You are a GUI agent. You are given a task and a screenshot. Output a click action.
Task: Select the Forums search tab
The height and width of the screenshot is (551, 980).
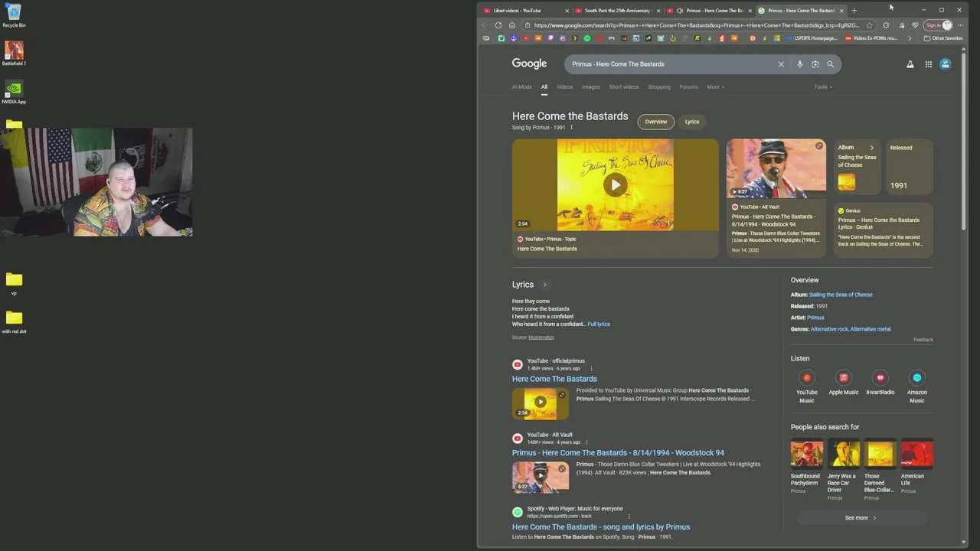click(x=689, y=87)
